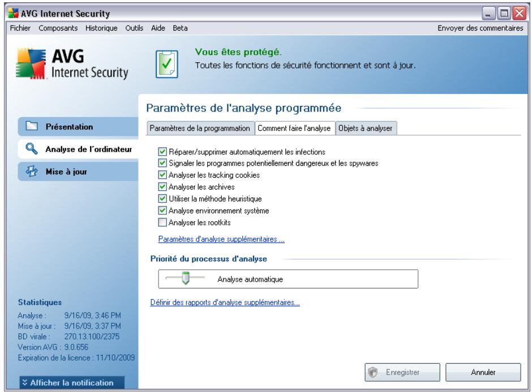Uncheck Analyser les tracking cookies
Viewport: 532px width, 392px height.
(162, 175)
